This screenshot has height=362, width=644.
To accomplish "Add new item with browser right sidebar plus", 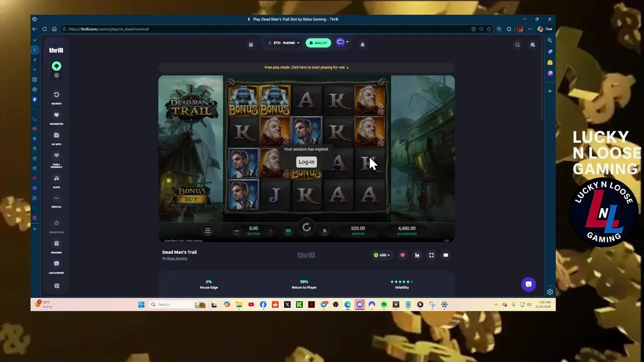I will click(550, 91).
